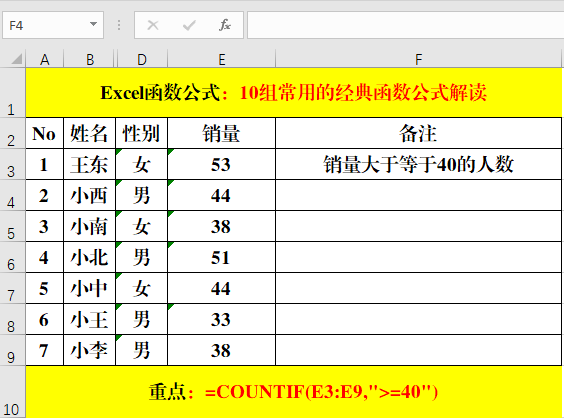This screenshot has width=564, height=418.
Task: Select the No cell '4'
Action: tap(45, 257)
